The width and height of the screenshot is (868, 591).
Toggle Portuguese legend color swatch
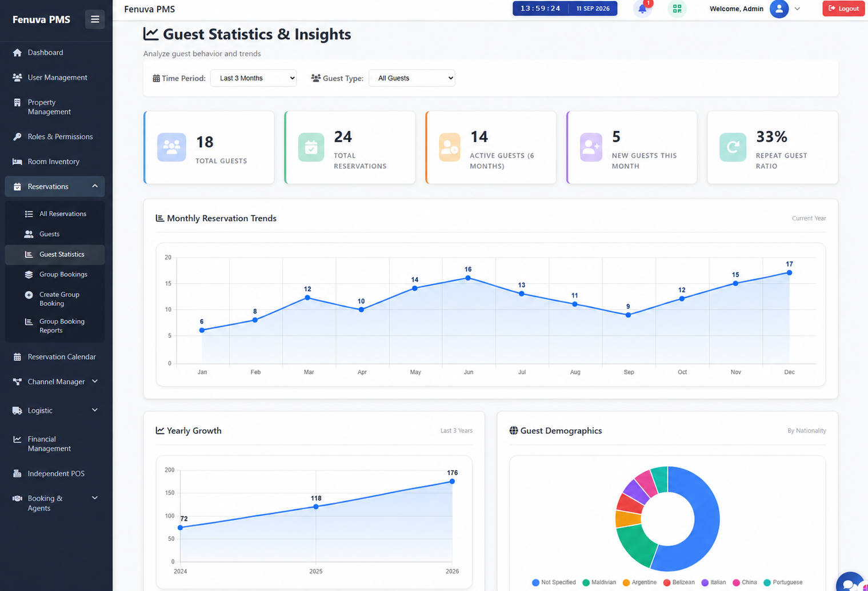(x=767, y=582)
